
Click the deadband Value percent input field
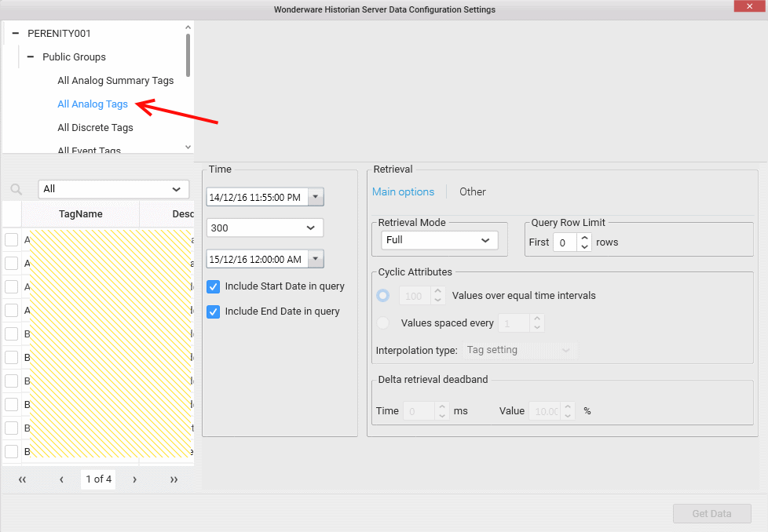(546, 411)
